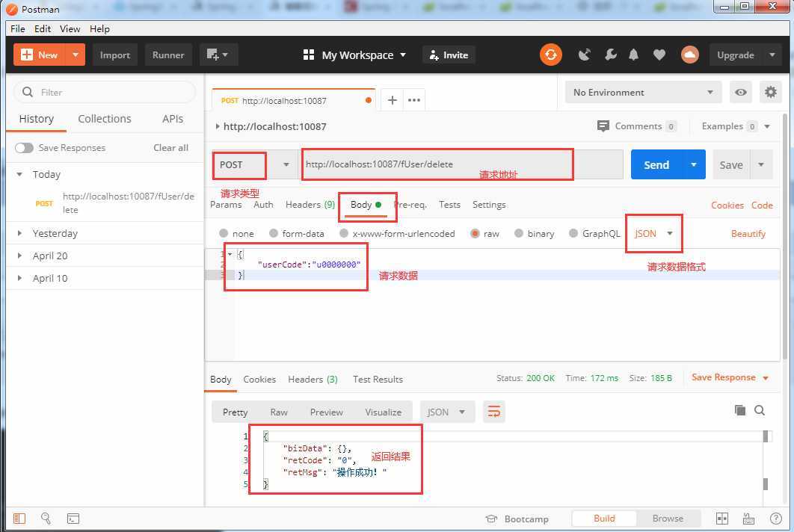
Task: Click the heart icon in header
Action: pyautogui.click(x=659, y=55)
